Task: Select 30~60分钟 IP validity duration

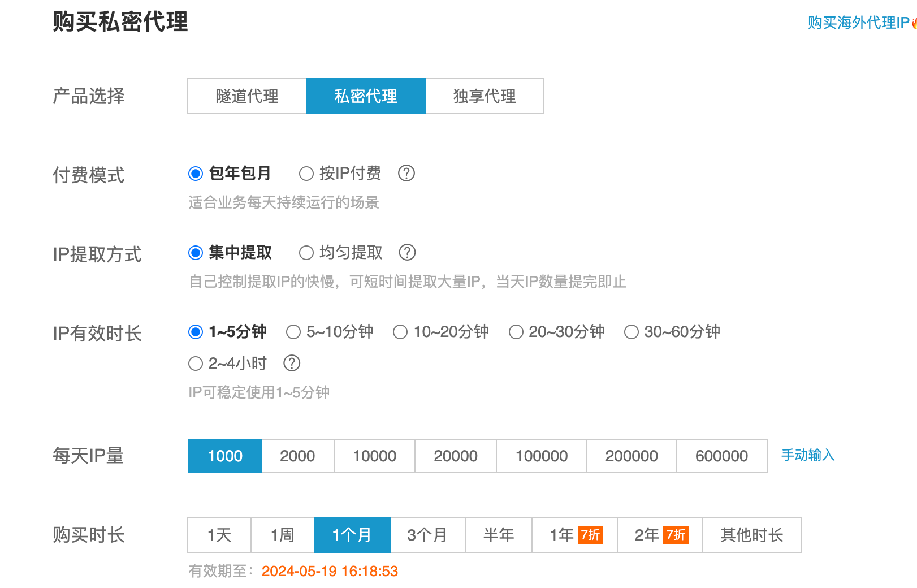Action: tap(631, 332)
